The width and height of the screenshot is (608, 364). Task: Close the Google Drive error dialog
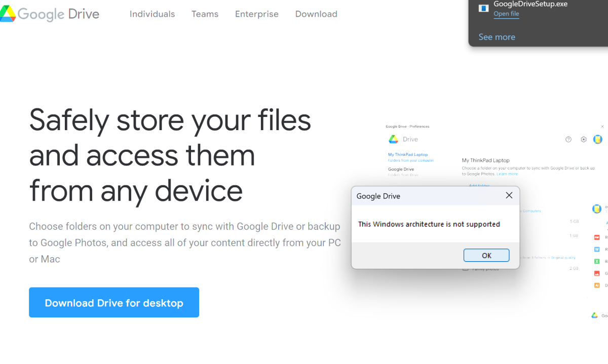509,195
